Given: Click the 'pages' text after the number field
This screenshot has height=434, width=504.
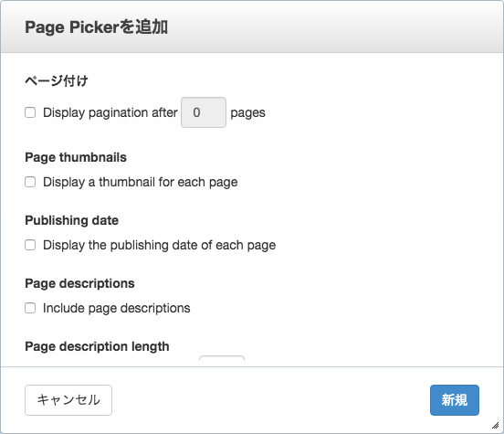Looking at the screenshot, I should coord(247,113).
